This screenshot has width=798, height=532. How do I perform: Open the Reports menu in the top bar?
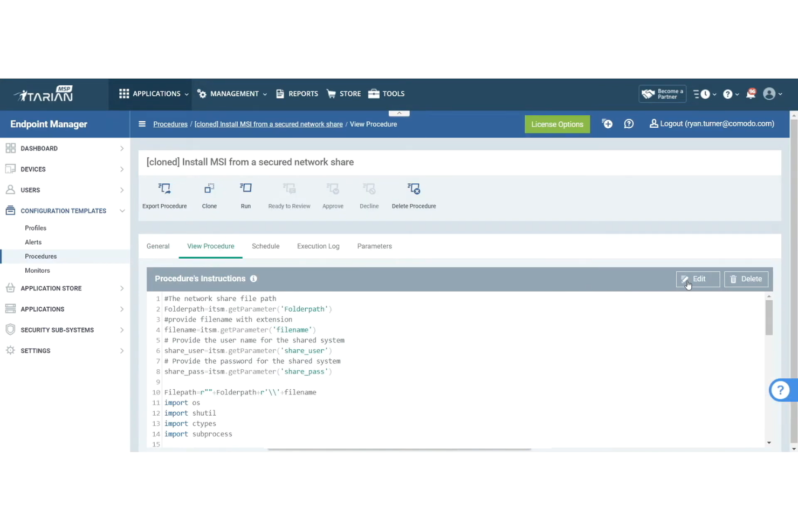[297, 94]
